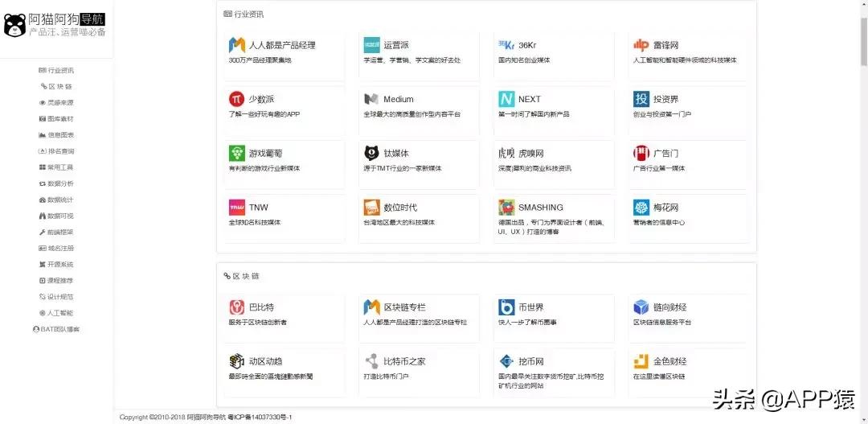868x424 pixels.
Task: Open the 虎嗅网 title link
Action: (531, 154)
